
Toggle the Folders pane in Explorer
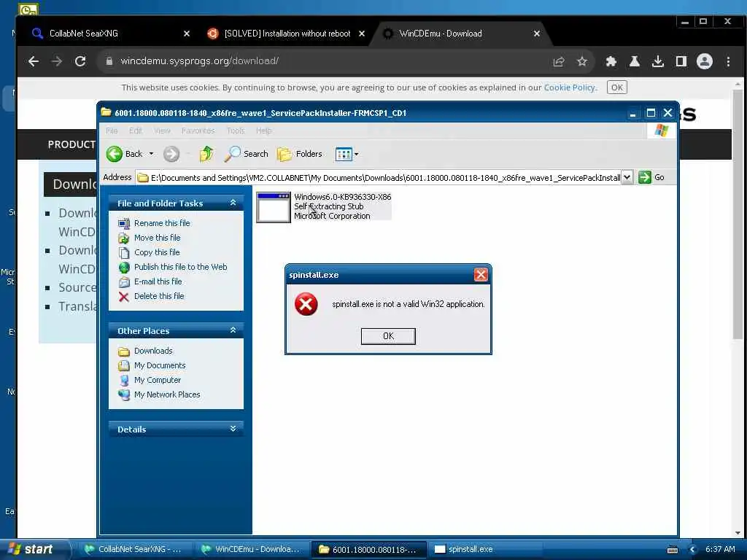pyautogui.click(x=300, y=154)
